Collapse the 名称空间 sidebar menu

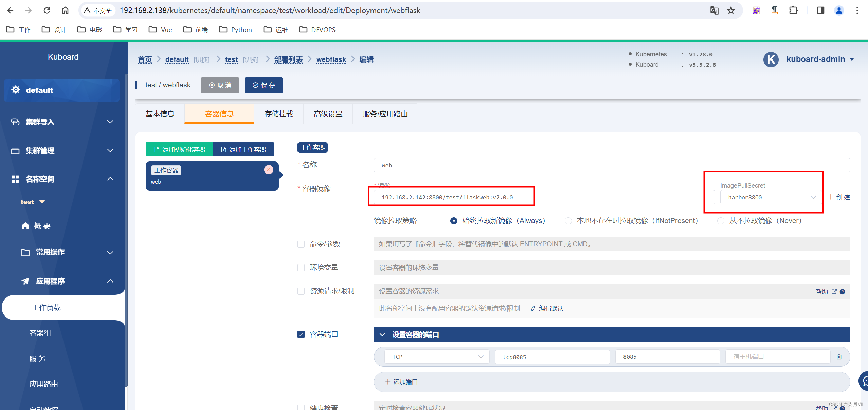point(110,179)
